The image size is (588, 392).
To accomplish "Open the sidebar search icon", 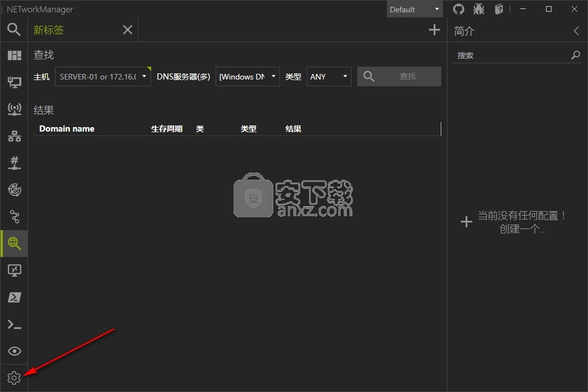I will click(14, 29).
